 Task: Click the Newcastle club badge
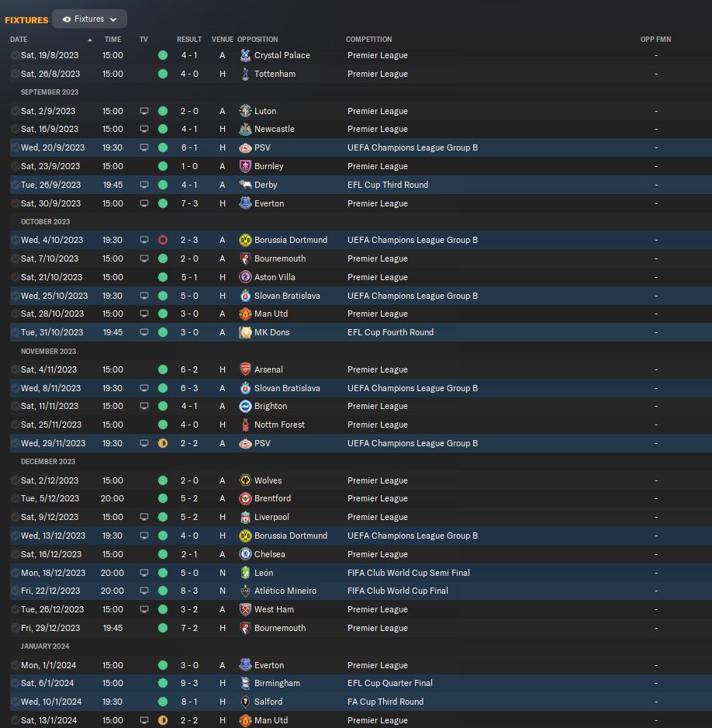(245, 129)
